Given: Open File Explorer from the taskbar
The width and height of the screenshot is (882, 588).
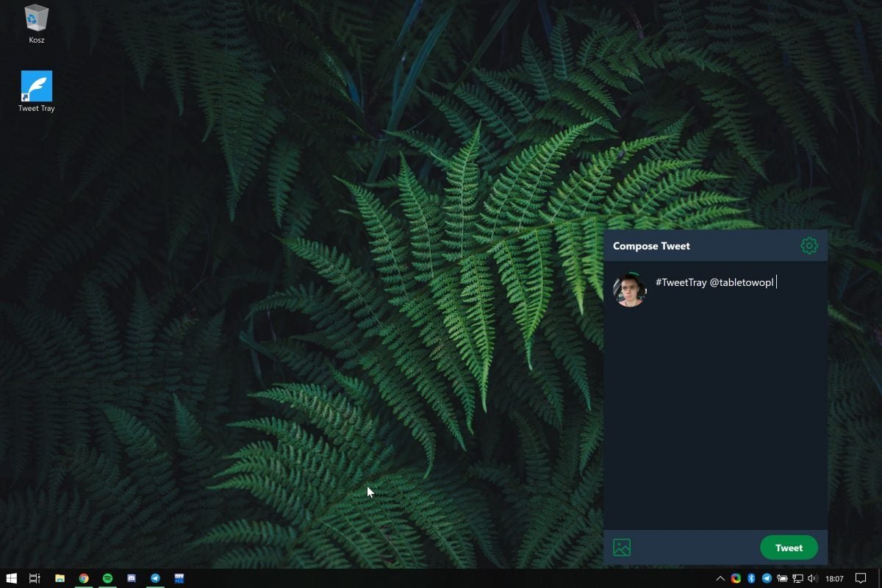Looking at the screenshot, I should (60, 578).
